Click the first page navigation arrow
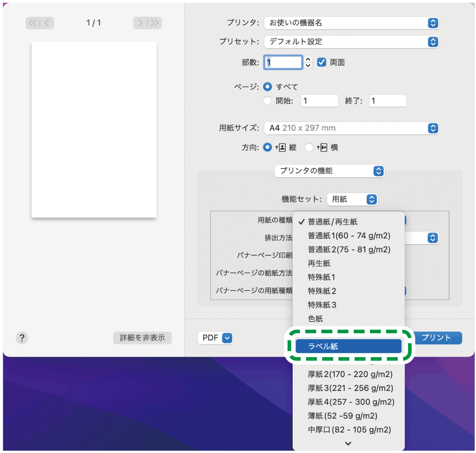The height and width of the screenshot is (453, 476). pos(32,23)
